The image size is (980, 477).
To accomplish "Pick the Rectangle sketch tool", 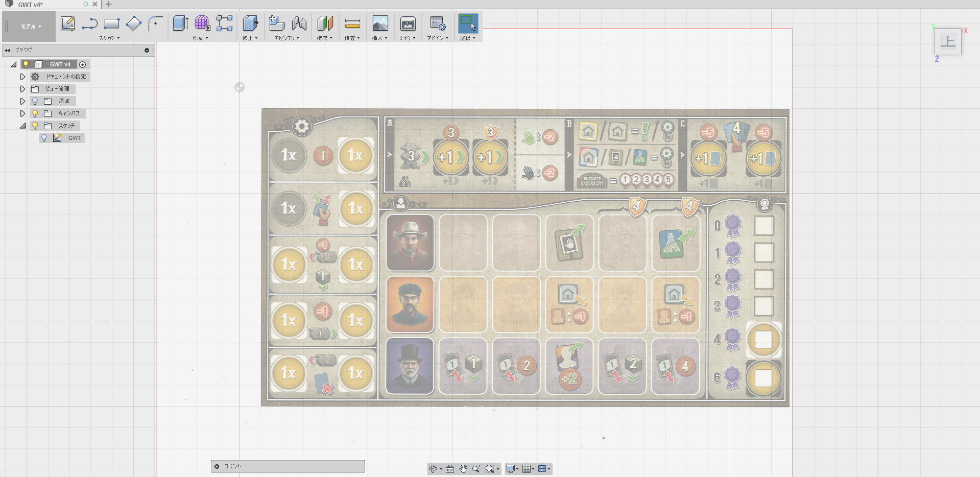I will pos(111,23).
